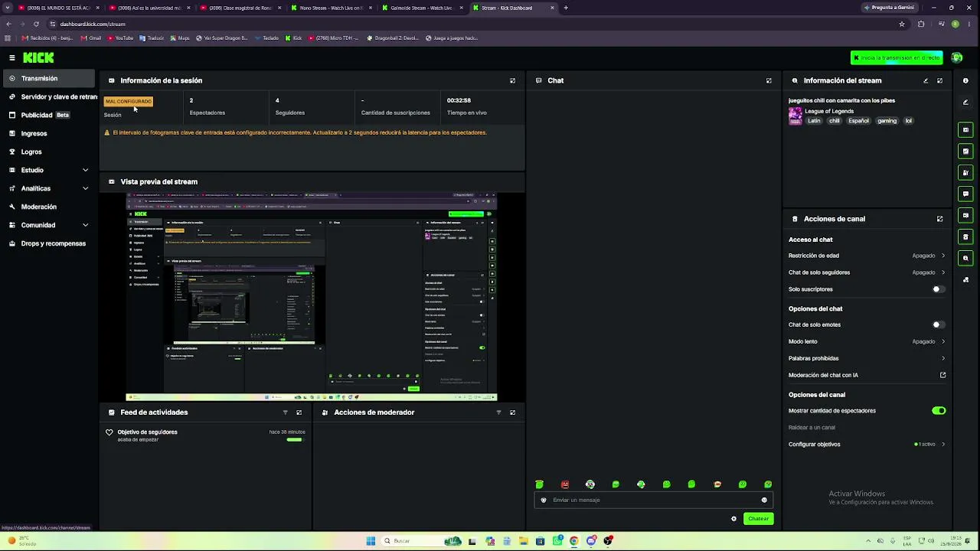
Task: Open Moderación in the sidebar
Action: click(49, 207)
